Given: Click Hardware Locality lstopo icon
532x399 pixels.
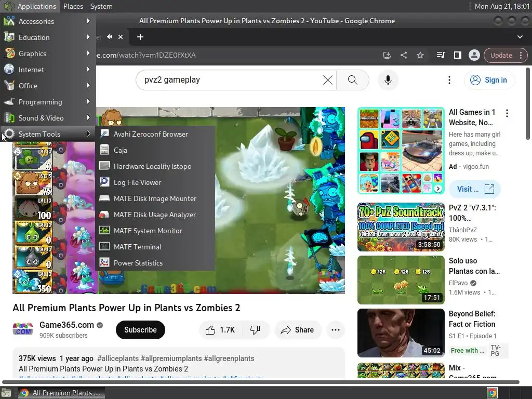Looking at the screenshot, I should tap(104, 166).
